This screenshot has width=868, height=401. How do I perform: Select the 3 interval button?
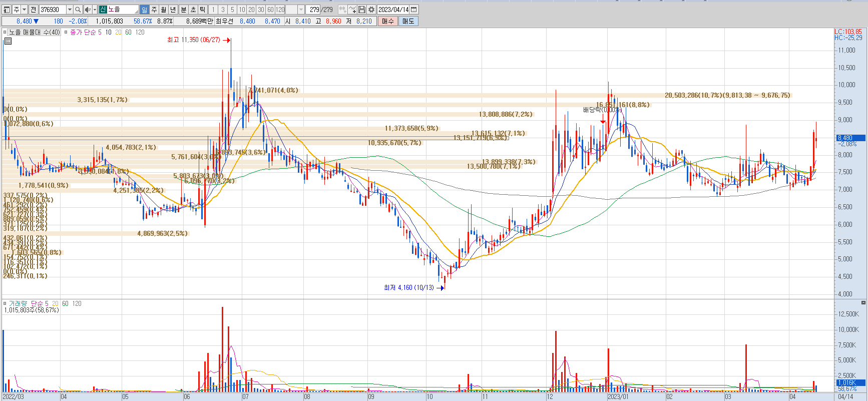pyautogui.click(x=223, y=10)
